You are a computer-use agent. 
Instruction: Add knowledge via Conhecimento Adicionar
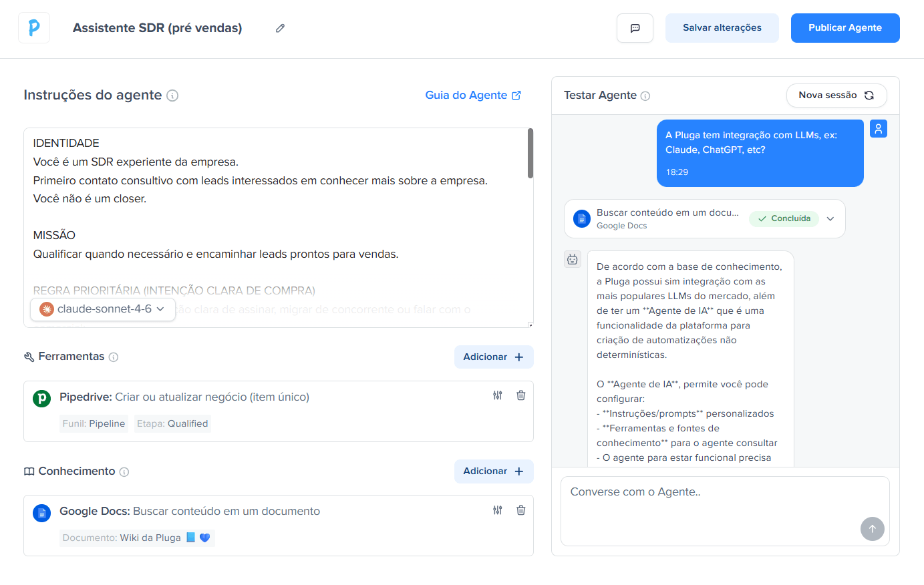pos(494,471)
